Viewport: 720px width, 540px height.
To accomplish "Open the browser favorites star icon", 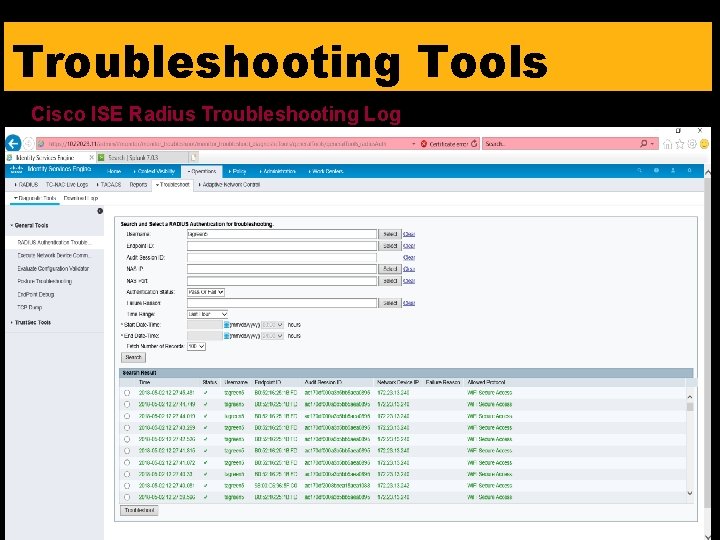I will pos(680,144).
